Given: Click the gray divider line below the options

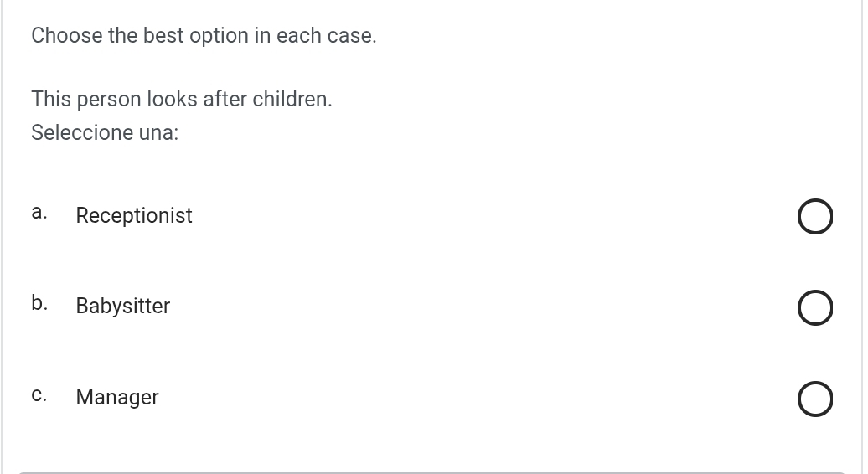Looking at the screenshot, I should 431,472.
